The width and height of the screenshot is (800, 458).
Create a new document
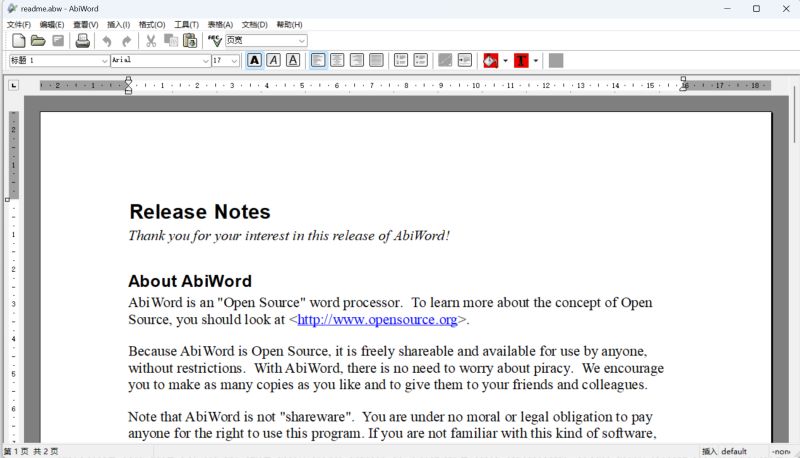tap(18, 41)
